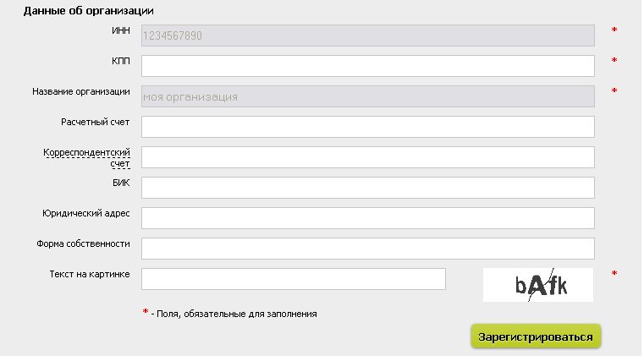
Task: Click the Данные об организации heading
Action: point(88,11)
